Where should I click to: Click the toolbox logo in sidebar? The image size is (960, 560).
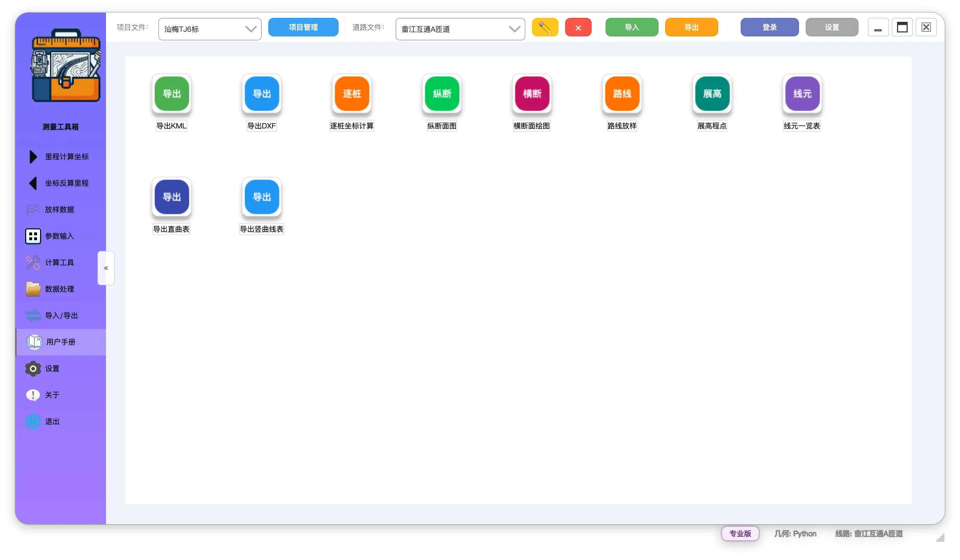pos(66,66)
